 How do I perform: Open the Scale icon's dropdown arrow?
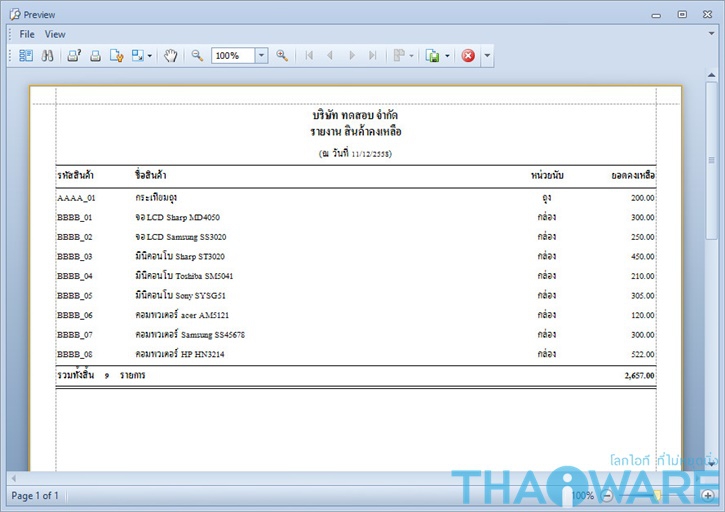click(x=149, y=56)
